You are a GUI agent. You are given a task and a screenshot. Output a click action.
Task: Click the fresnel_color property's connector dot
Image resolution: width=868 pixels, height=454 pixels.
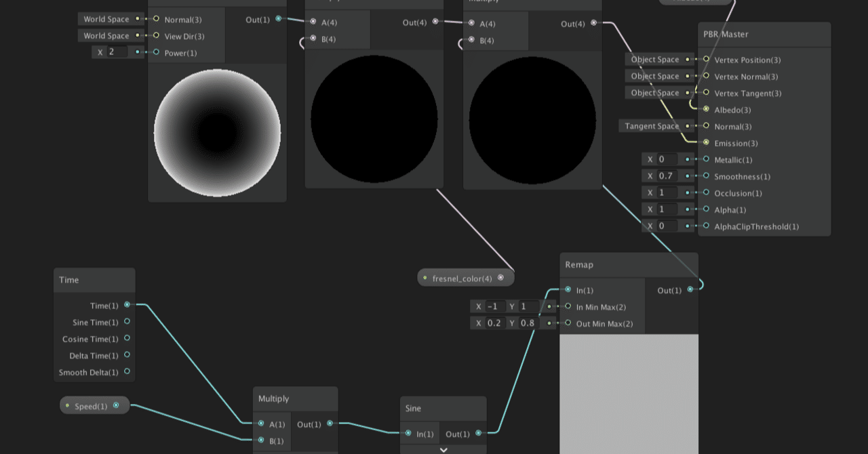tap(500, 277)
